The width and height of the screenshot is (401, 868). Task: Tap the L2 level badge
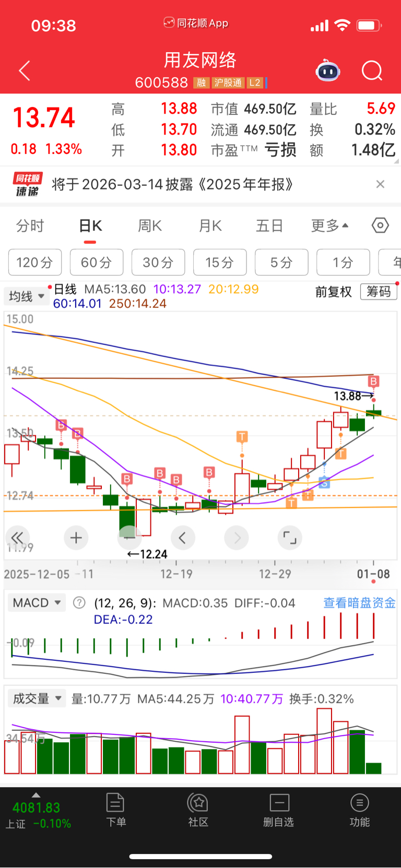[255, 82]
